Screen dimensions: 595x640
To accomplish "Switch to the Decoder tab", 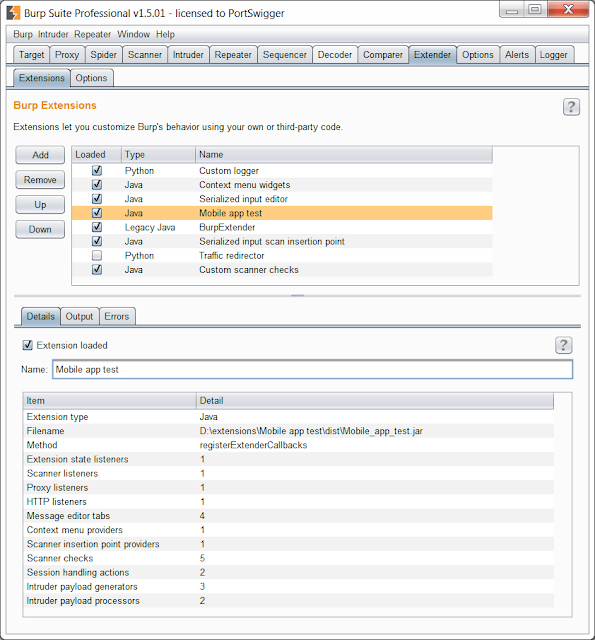I will [335, 55].
